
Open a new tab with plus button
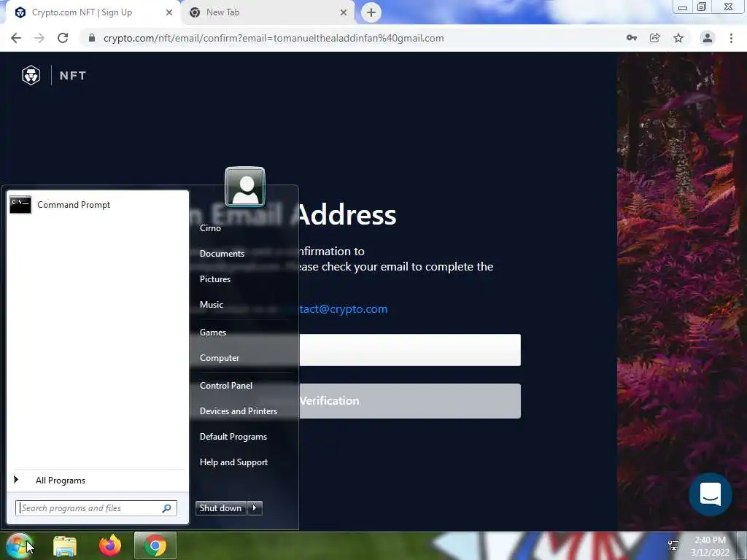pos(371,12)
